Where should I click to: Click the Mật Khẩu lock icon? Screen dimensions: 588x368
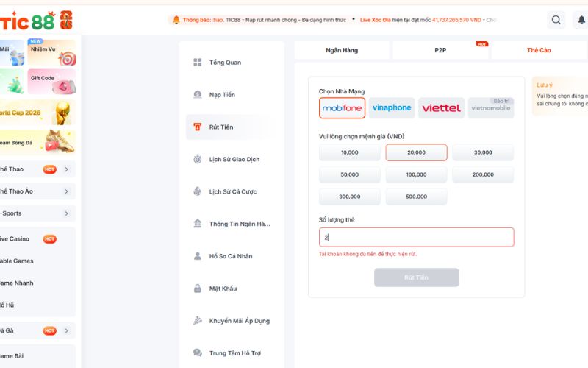tap(198, 289)
